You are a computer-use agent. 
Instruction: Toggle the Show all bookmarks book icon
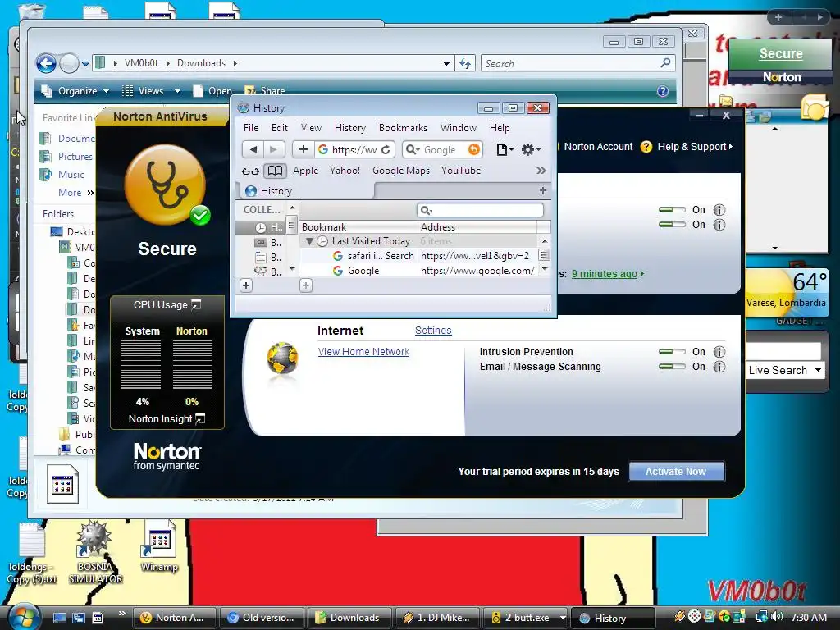click(275, 171)
